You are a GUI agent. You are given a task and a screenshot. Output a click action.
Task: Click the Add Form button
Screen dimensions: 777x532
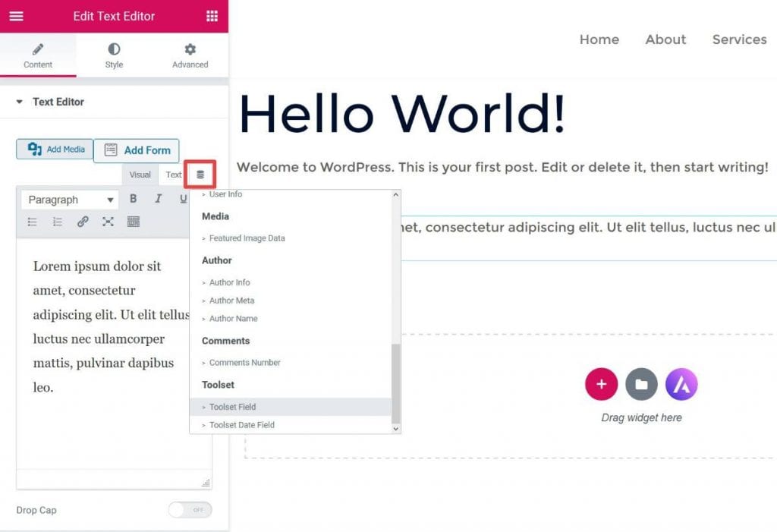click(x=137, y=150)
